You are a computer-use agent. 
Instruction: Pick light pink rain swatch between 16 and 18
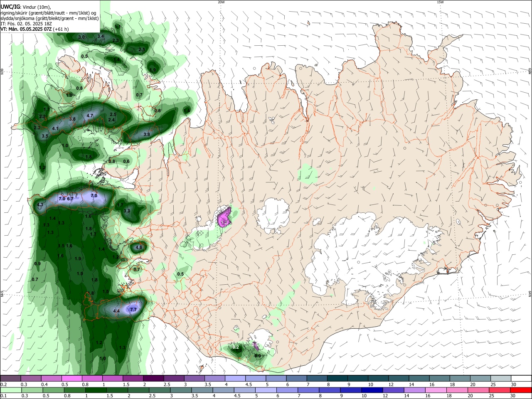tap(436, 390)
